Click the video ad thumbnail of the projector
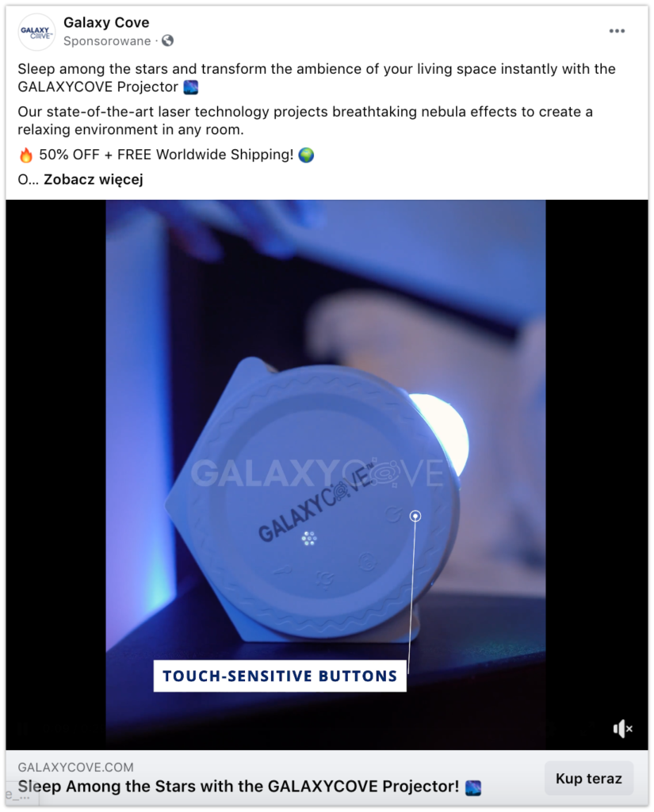Screen dimensions: 654x812 click(x=326, y=474)
